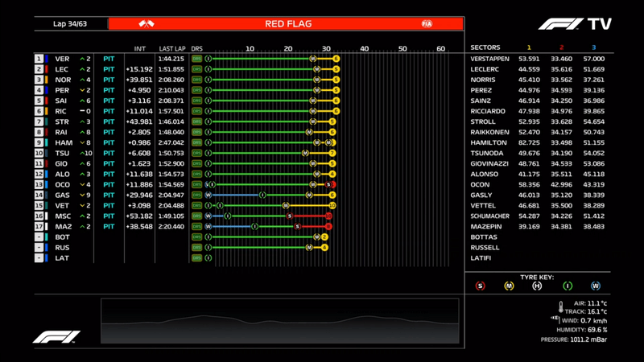This screenshot has width=644, height=362.
Task: Click the windsock icon beside wind speed
Action: (555, 319)
